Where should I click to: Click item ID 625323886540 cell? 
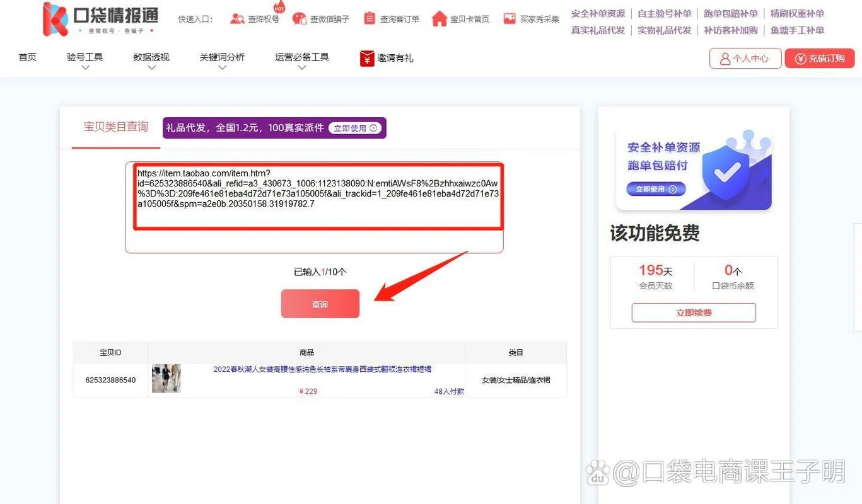pos(110,381)
